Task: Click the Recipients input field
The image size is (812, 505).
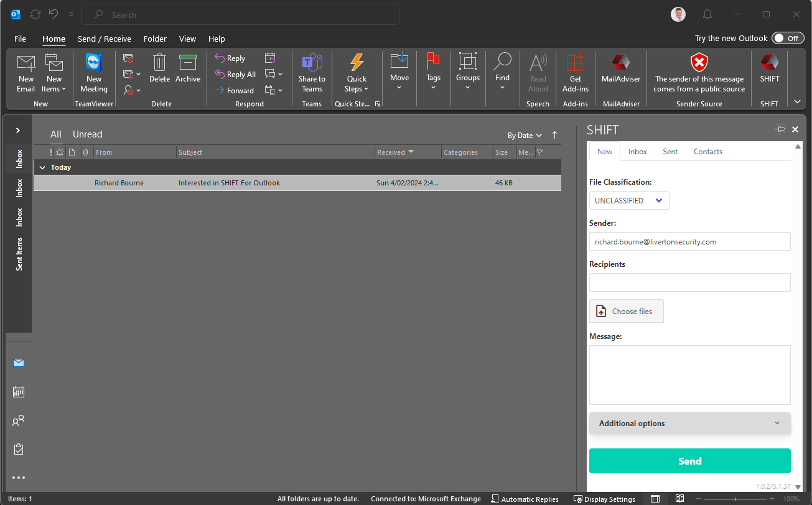Action: click(x=689, y=282)
